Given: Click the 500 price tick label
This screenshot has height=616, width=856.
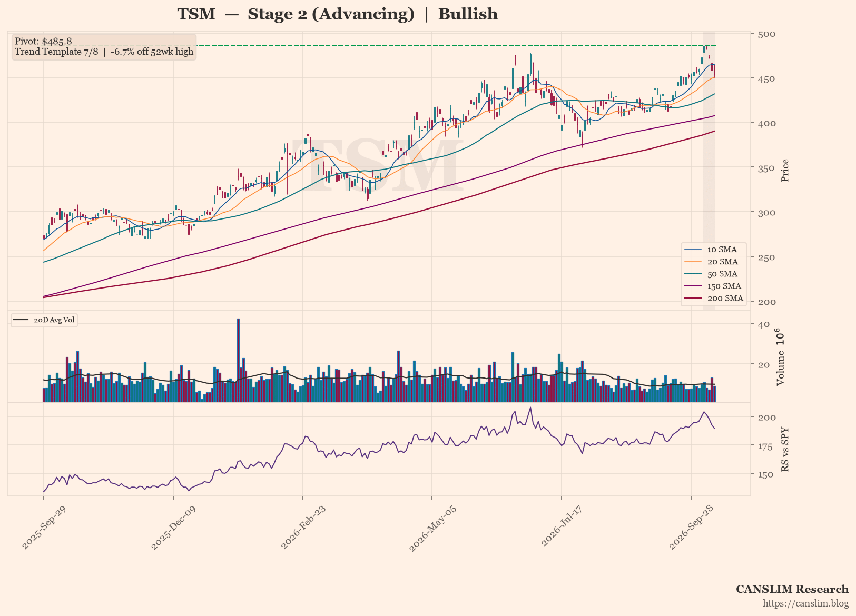Looking at the screenshot, I should coord(766,34).
